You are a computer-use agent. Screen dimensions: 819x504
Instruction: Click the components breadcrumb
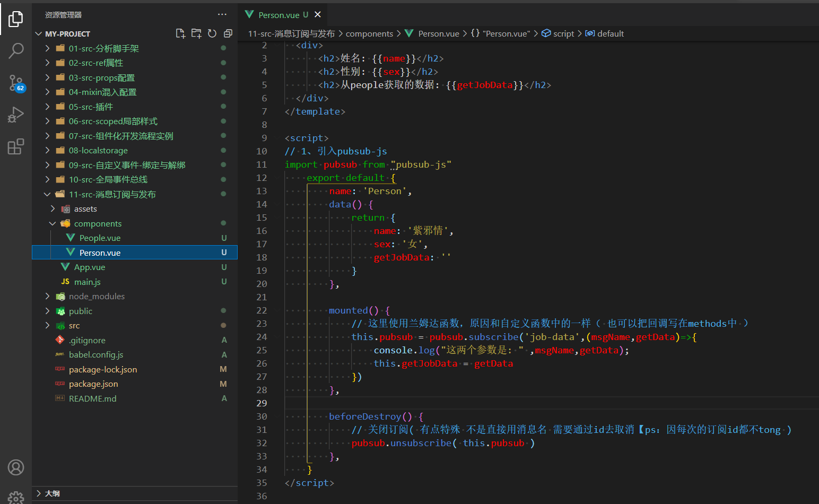point(369,33)
